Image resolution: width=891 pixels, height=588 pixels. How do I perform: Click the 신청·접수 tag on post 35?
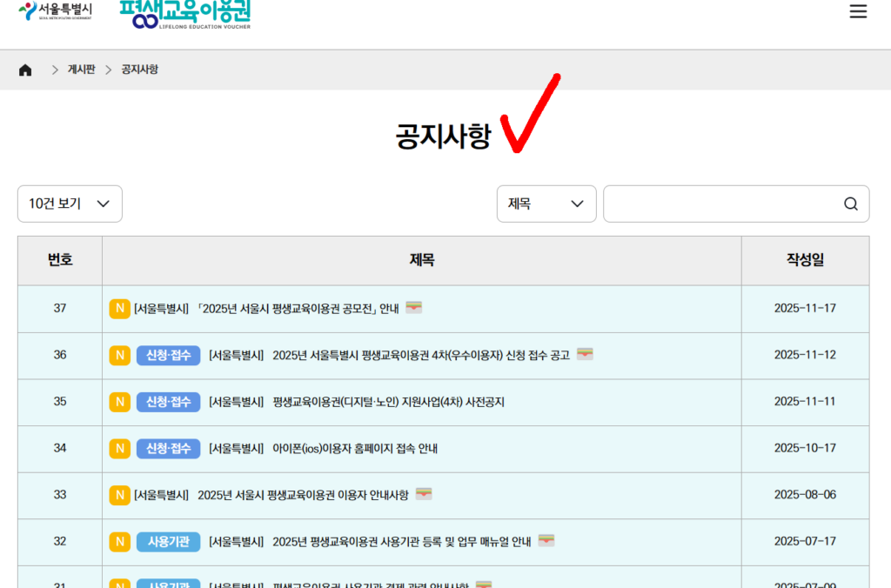[168, 402]
